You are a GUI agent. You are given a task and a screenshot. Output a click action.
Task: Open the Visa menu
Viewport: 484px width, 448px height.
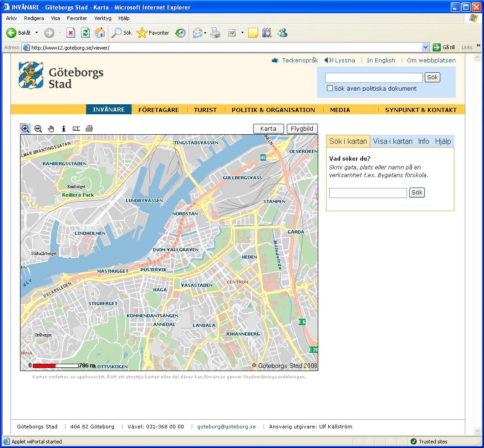(x=56, y=18)
